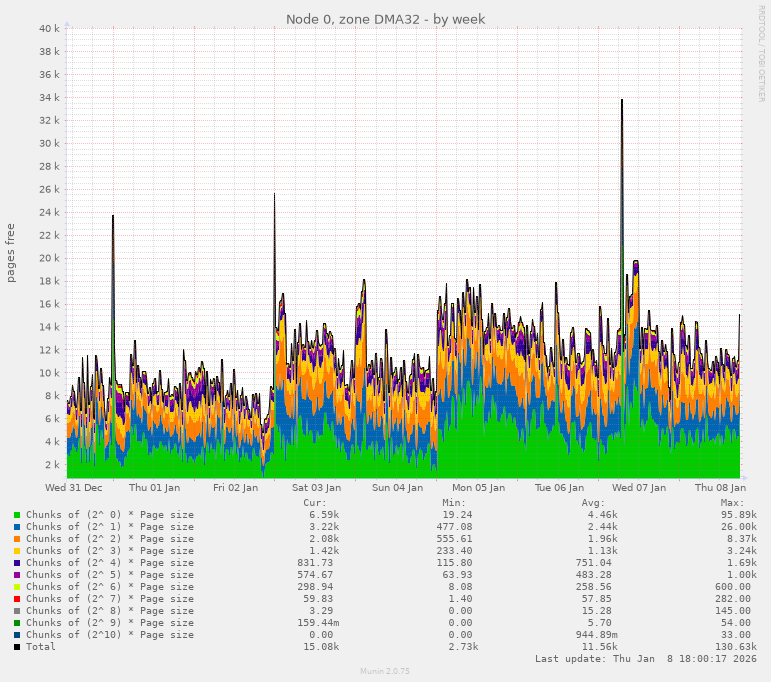This screenshot has width=771, height=682.
Task: Click the 'pages free' axis label
Action: tap(10, 253)
